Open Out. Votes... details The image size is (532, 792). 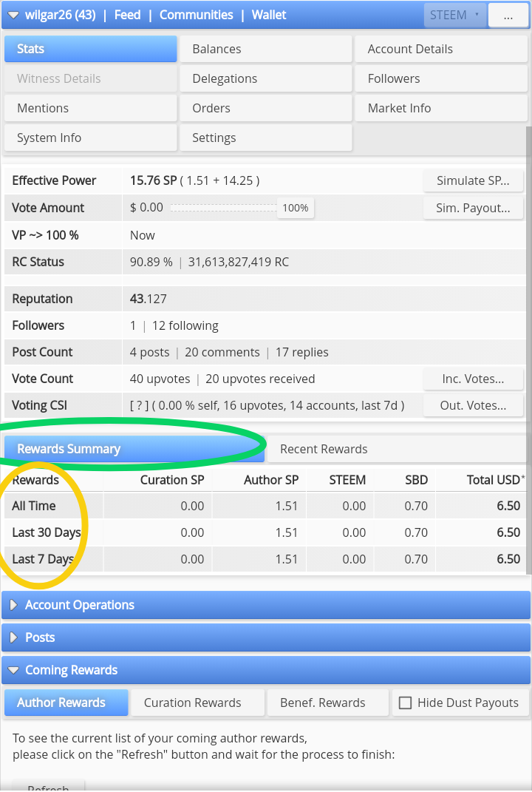coord(473,405)
